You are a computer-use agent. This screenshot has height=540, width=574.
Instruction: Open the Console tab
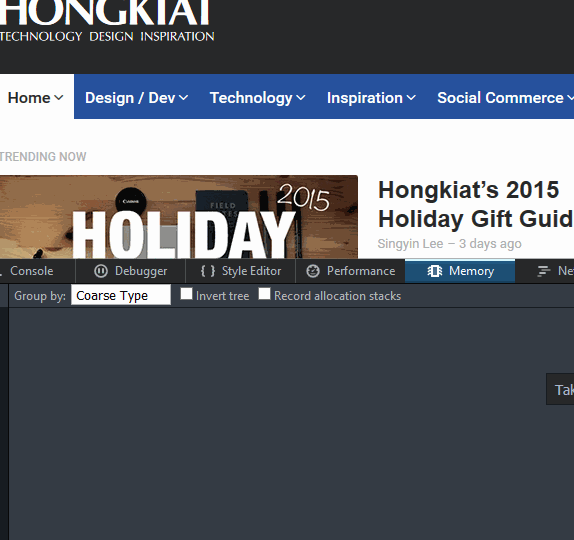point(31,271)
